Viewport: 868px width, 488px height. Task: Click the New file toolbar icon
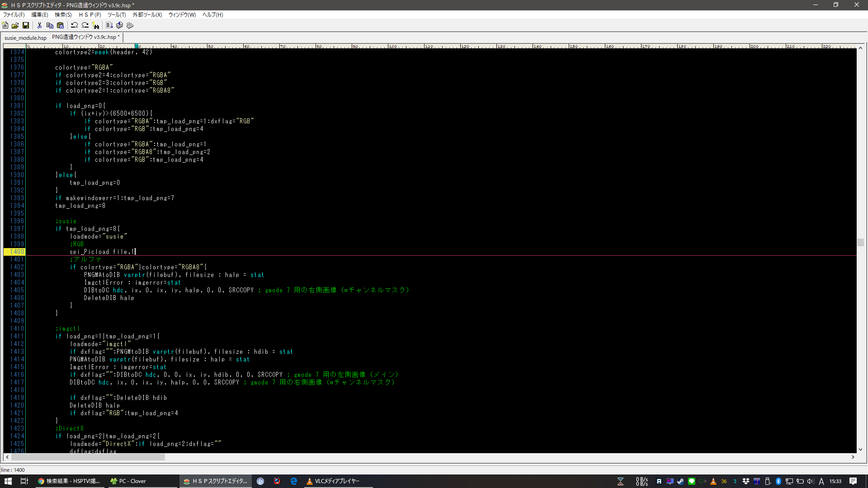click(x=5, y=25)
